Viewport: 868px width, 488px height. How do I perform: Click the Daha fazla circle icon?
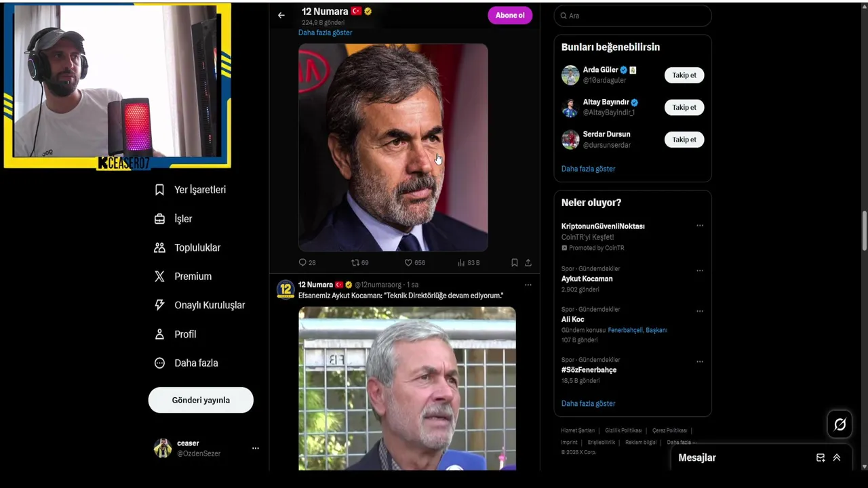tap(159, 363)
